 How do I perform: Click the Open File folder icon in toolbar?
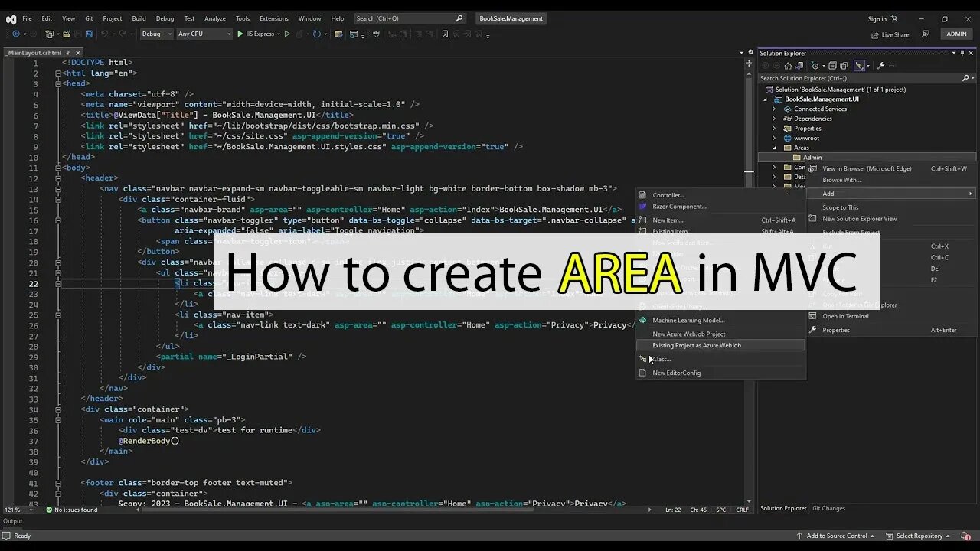click(66, 34)
